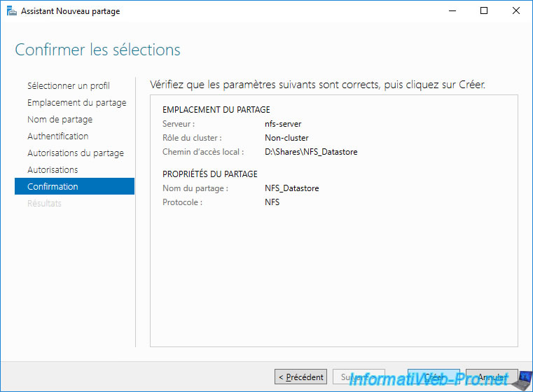Switch to the Nom de partage step
The width and height of the screenshot is (533, 392).
pos(60,120)
